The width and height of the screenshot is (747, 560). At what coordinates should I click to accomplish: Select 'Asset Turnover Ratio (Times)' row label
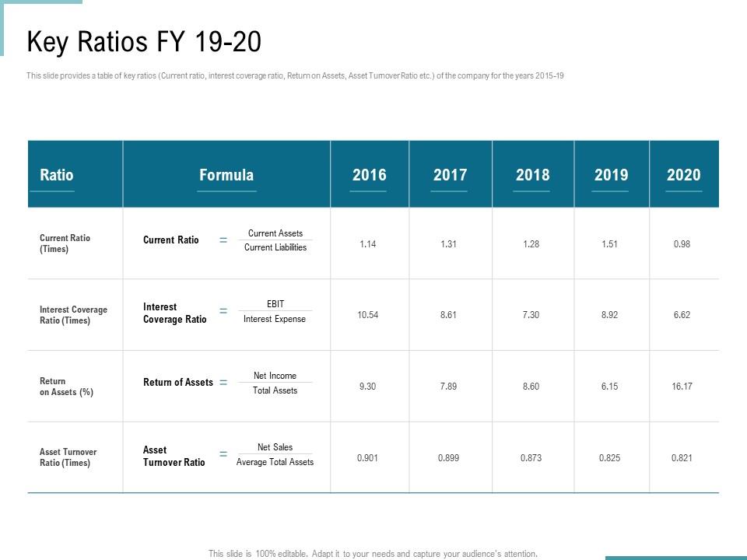[68, 457]
